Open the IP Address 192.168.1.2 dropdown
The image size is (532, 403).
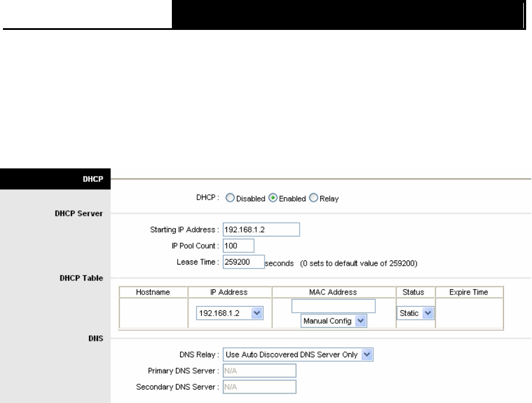pos(230,313)
